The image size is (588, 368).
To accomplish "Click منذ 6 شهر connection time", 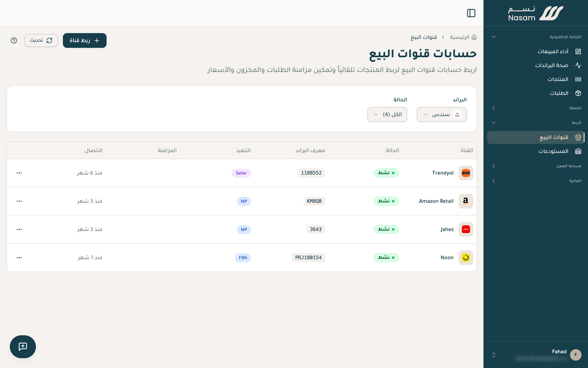I will [x=90, y=173].
